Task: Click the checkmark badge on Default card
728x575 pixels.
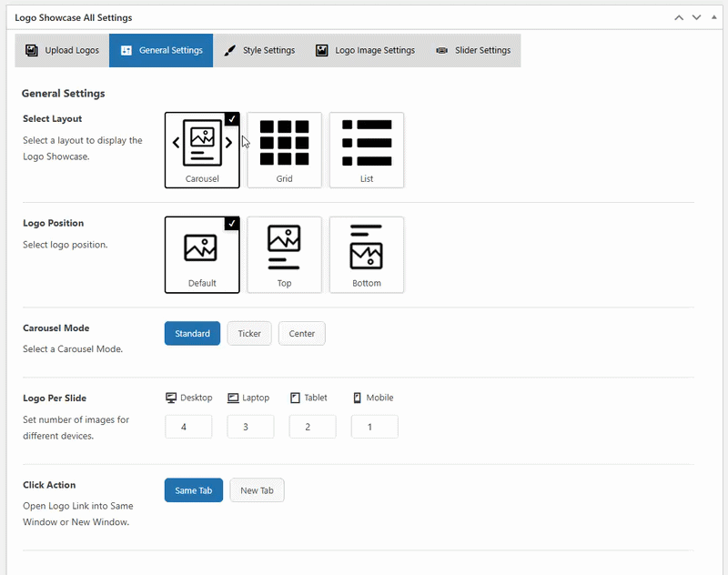Action: click(232, 224)
